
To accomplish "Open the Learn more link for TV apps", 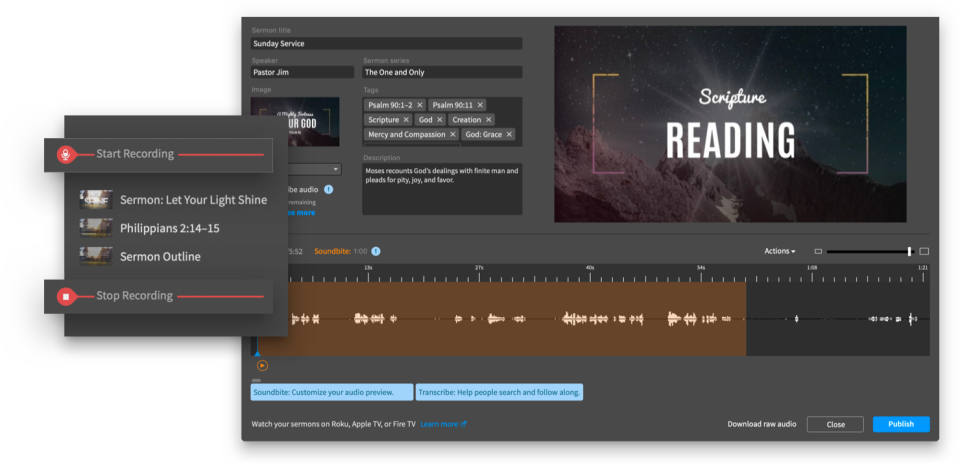I will (443, 424).
